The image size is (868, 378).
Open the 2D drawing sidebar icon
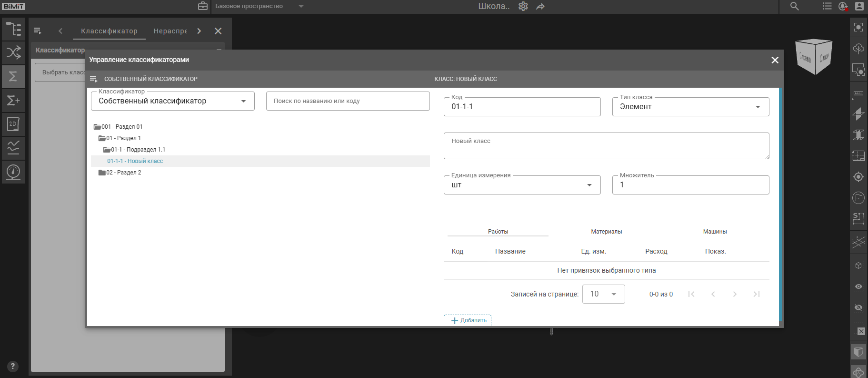tap(13, 124)
